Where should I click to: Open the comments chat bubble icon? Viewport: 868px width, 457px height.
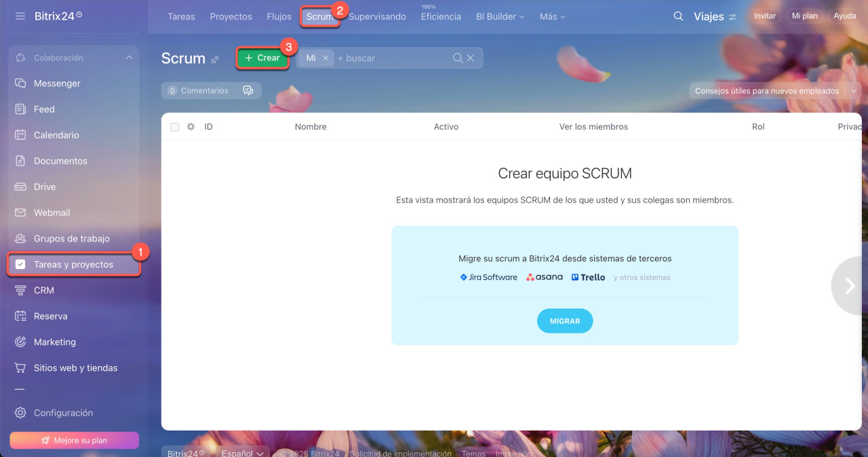[x=248, y=90]
